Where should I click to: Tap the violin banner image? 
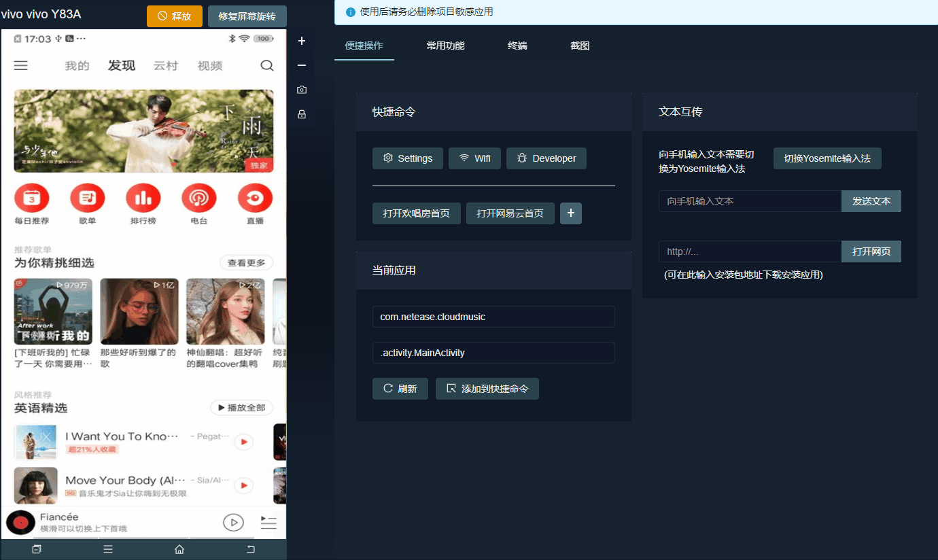point(144,131)
